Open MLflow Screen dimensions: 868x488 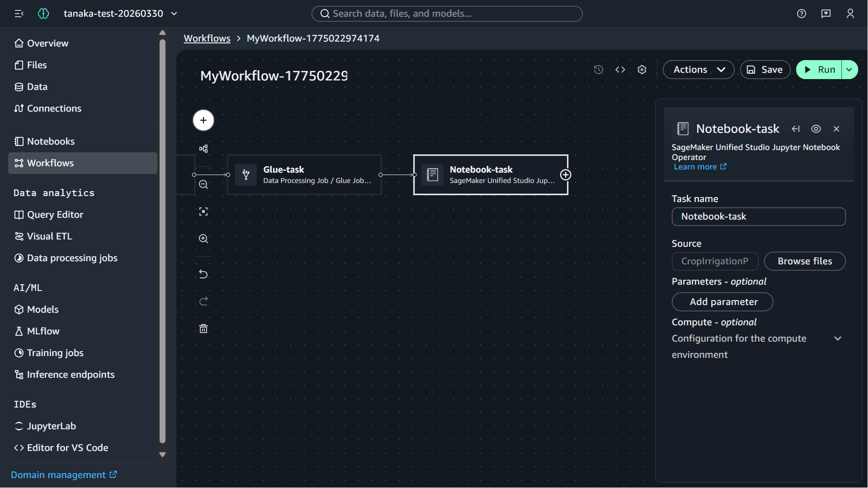coord(83,331)
